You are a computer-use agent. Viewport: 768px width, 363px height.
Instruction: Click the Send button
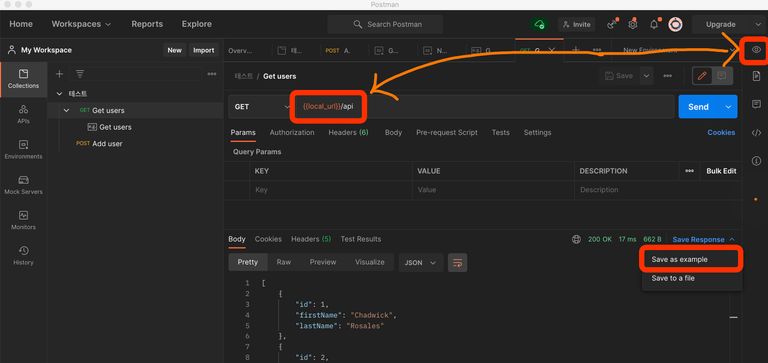pos(698,107)
